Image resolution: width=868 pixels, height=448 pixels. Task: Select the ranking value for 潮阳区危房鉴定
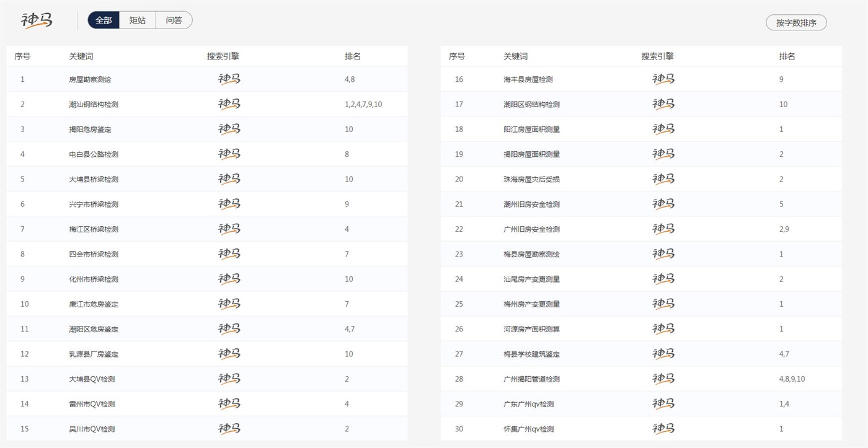click(350, 329)
